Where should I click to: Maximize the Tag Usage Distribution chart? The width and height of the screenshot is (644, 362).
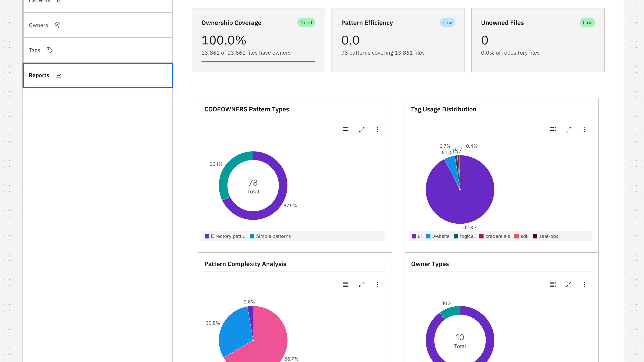[x=569, y=130]
